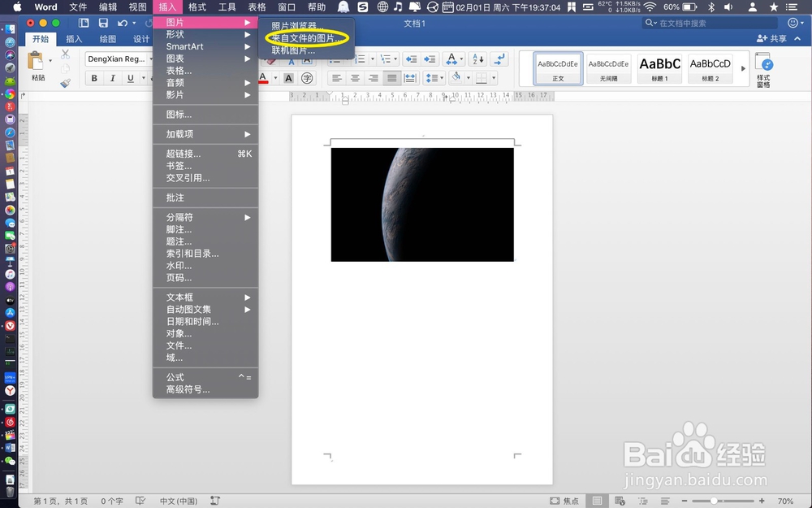
Task: Expand the 自动图文集 submenu
Action: 205,310
